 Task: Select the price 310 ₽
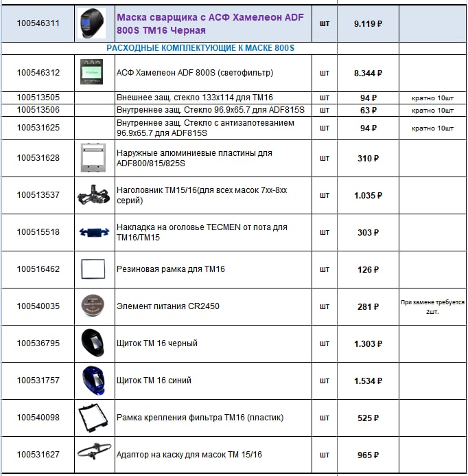coord(368,159)
